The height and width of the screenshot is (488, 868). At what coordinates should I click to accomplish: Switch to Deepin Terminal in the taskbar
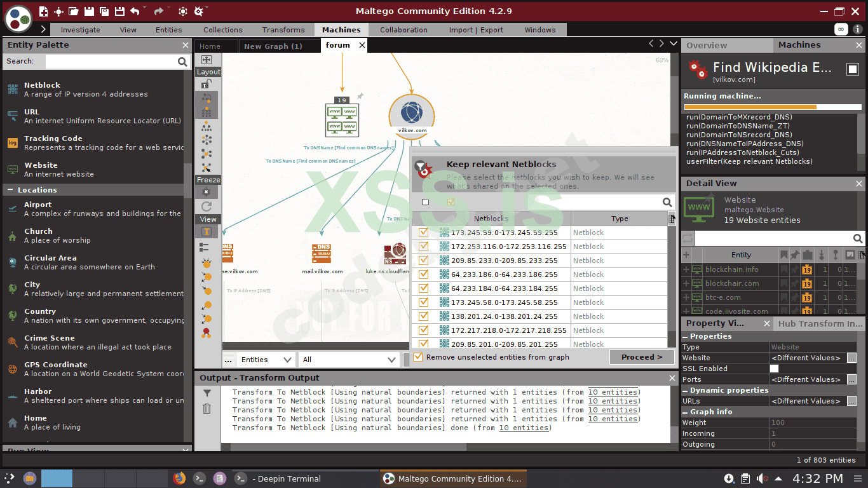[x=304, y=478]
